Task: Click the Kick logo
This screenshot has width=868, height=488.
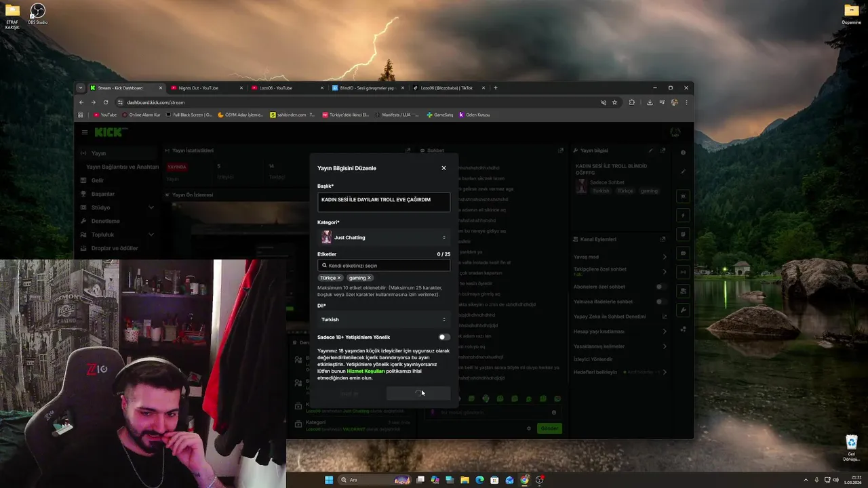Action: (108, 132)
